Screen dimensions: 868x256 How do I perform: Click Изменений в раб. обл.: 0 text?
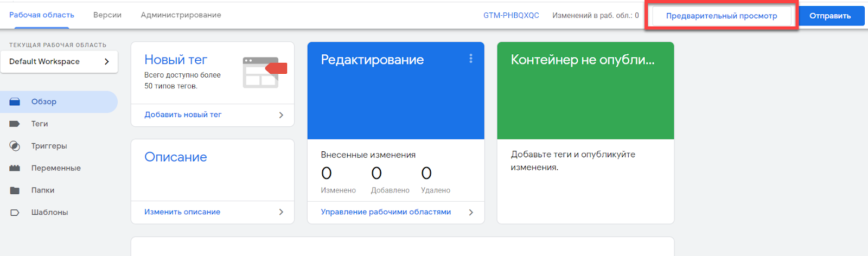[596, 15]
